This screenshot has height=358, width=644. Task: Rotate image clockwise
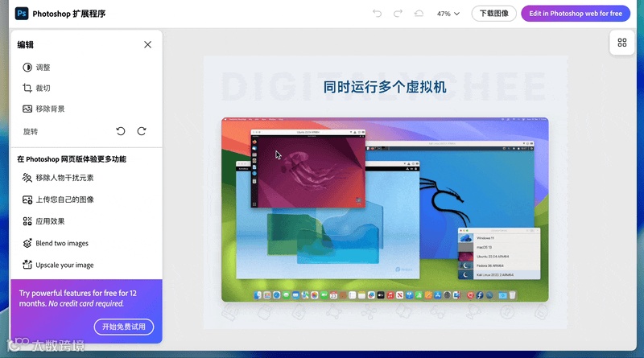pyautogui.click(x=142, y=131)
